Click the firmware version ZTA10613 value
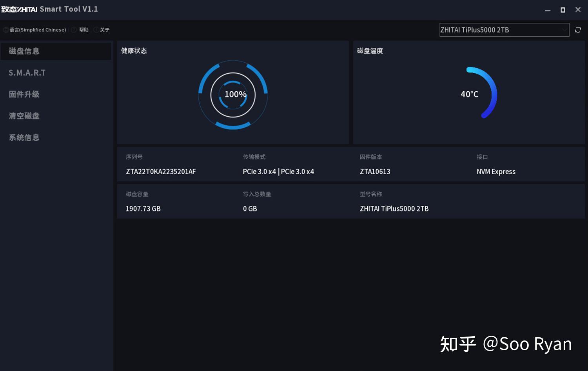This screenshot has height=371, width=588. (x=375, y=171)
